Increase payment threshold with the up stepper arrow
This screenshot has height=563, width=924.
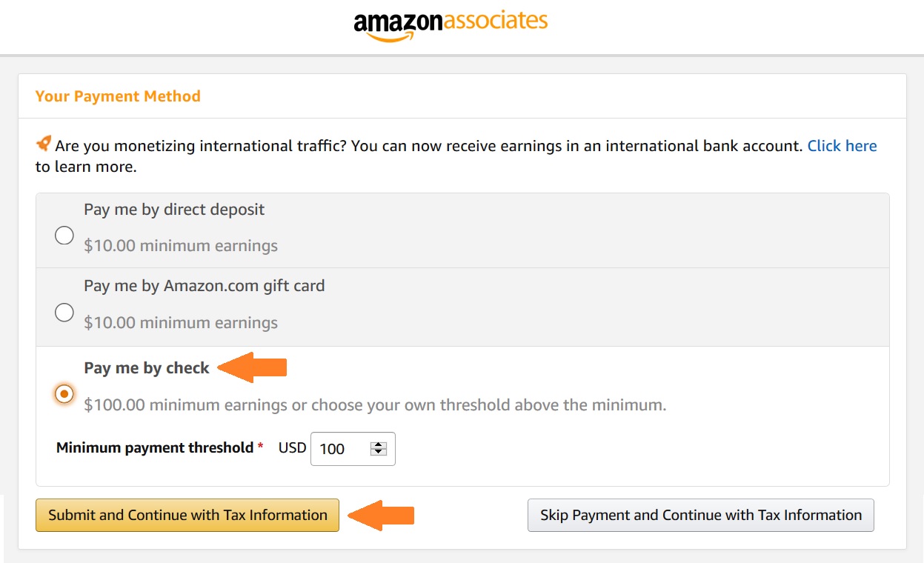click(x=379, y=444)
